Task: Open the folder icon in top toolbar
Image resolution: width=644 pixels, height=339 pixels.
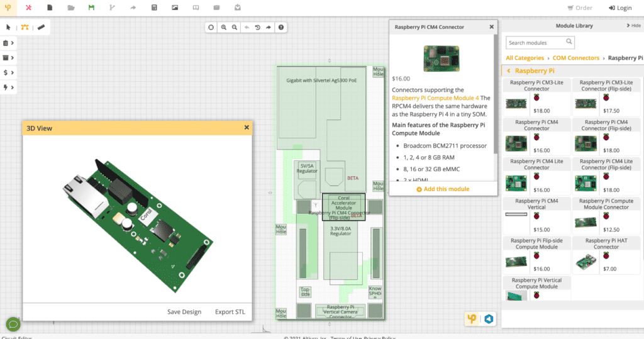Action: click(71, 8)
